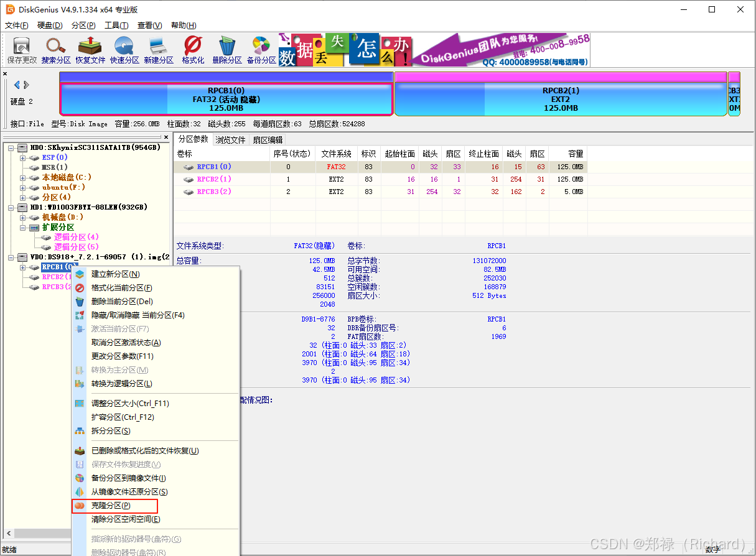Select ubuntu(F:) in the disk tree

coord(63,187)
